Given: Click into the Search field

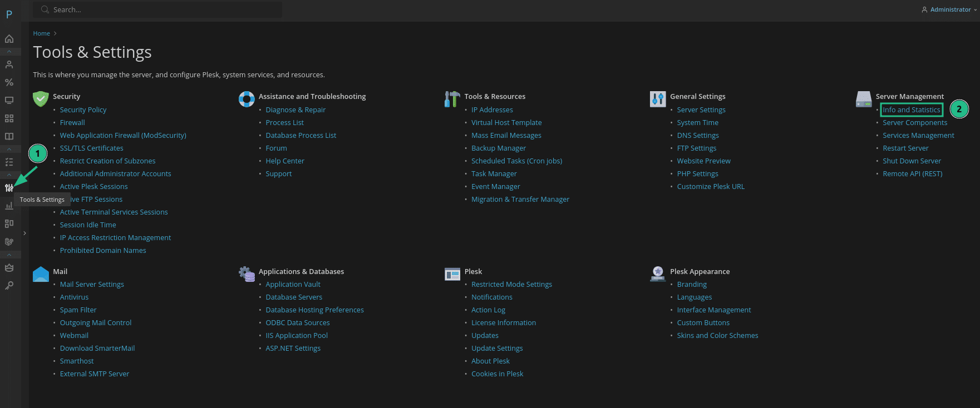Looking at the screenshot, I should [x=157, y=9].
